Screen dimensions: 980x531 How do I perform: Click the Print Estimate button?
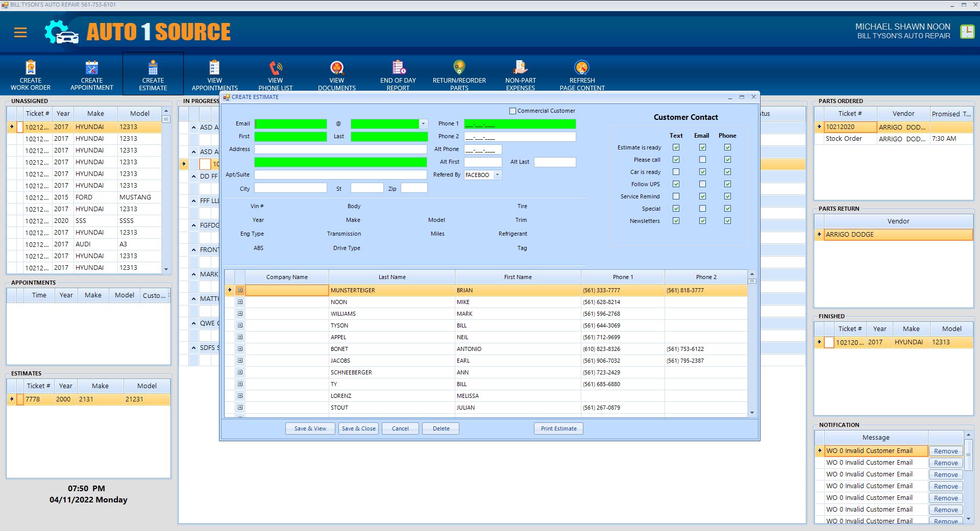[x=558, y=428]
